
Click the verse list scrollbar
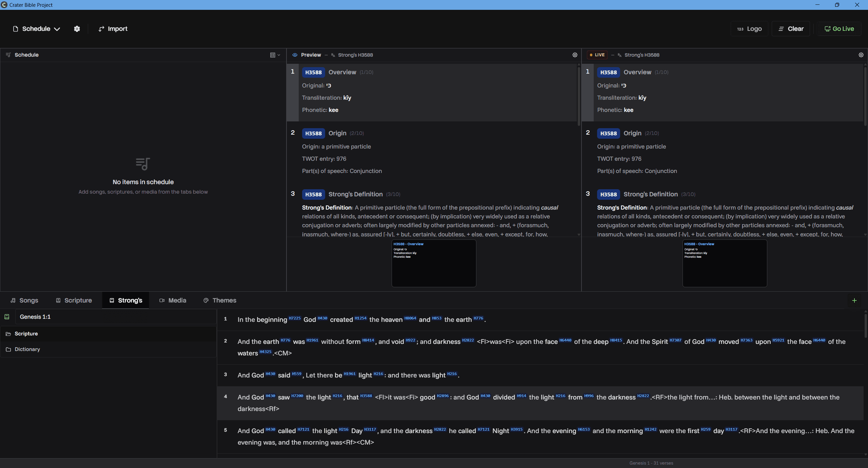point(865,326)
